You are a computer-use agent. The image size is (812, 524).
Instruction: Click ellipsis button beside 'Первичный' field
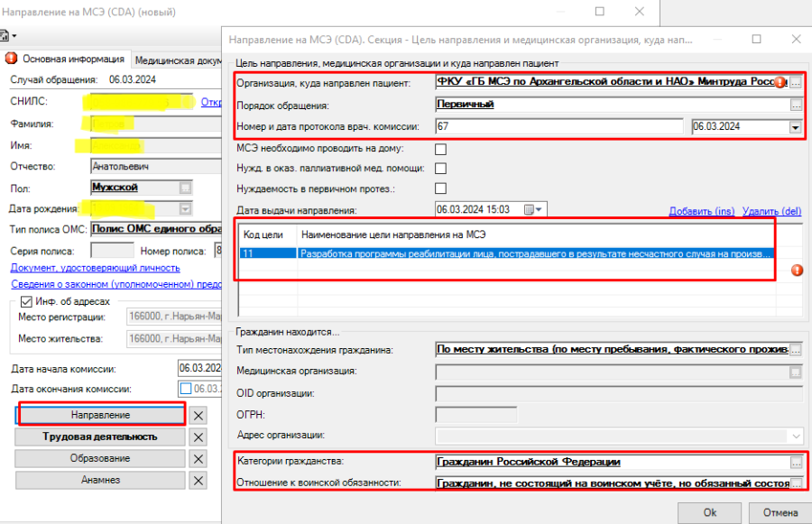[795, 105]
